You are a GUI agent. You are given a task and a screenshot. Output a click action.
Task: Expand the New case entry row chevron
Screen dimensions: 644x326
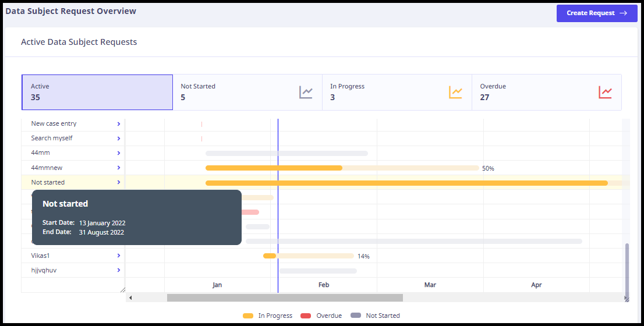pyautogui.click(x=119, y=124)
